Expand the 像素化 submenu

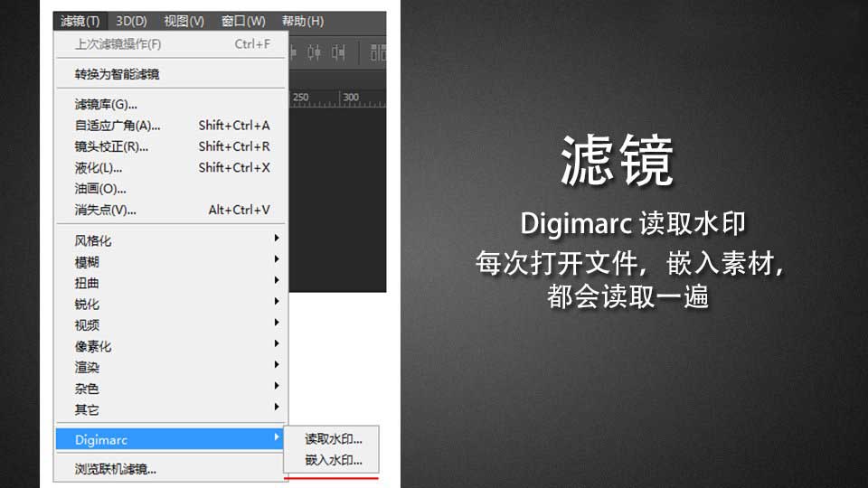click(x=172, y=346)
